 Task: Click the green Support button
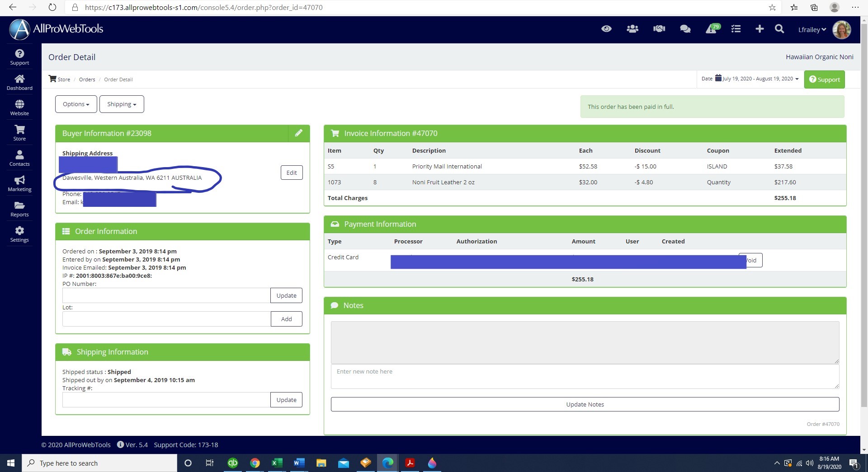pyautogui.click(x=824, y=79)
